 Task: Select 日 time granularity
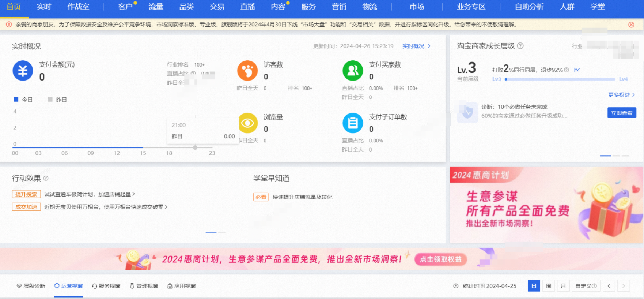pyautogui.click(x=534, y=286)
